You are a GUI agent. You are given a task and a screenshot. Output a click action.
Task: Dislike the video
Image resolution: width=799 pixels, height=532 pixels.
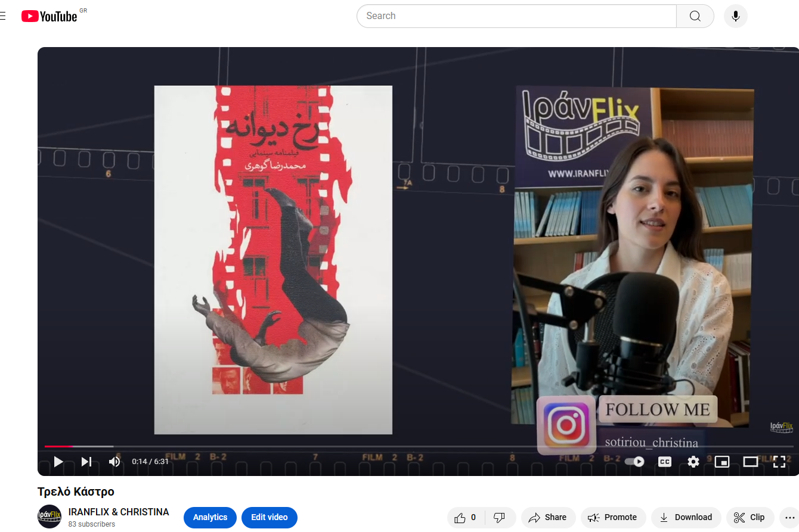500,517
